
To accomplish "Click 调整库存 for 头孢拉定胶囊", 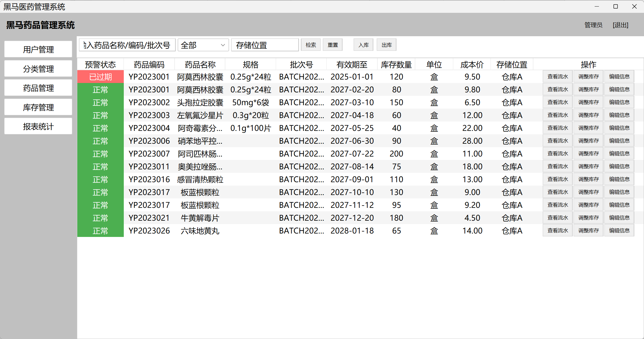I will point(588,102).
